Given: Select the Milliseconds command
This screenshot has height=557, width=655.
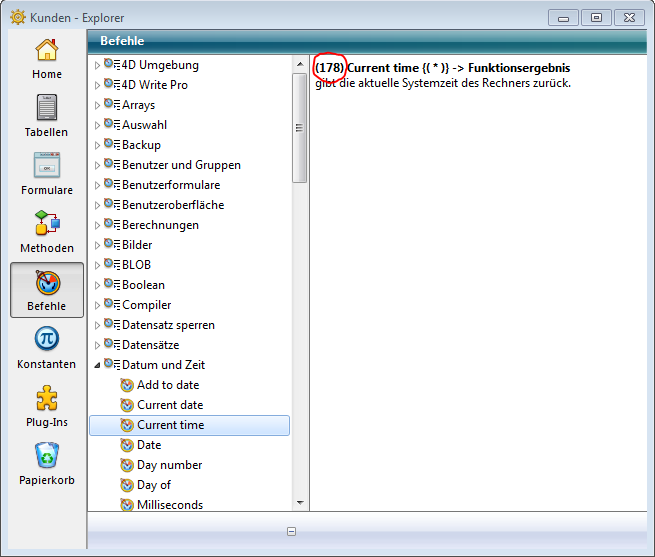Looking at the screenshot, I should (x=169, y=505).
